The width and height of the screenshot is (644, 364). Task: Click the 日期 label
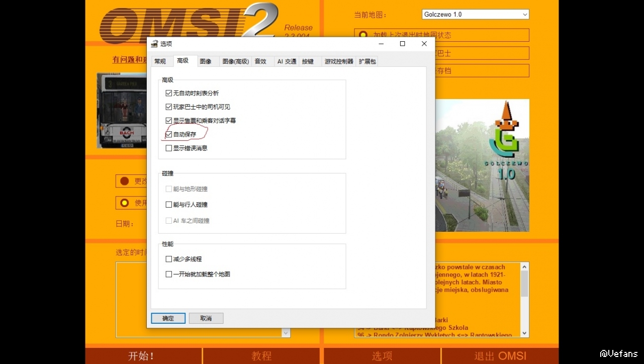125,224
